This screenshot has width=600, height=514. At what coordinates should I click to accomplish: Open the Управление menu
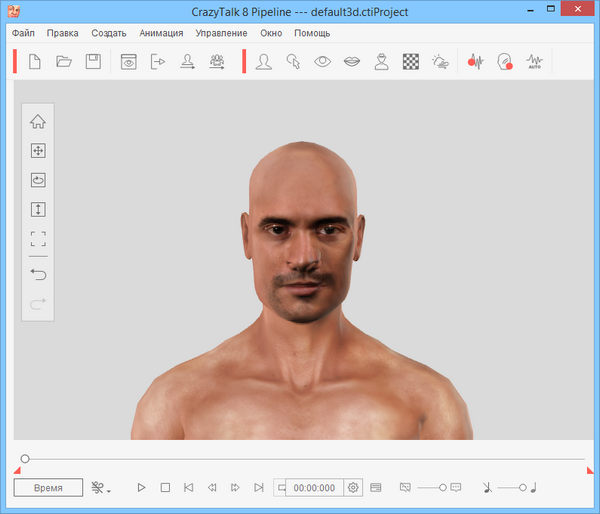(222, 33)
